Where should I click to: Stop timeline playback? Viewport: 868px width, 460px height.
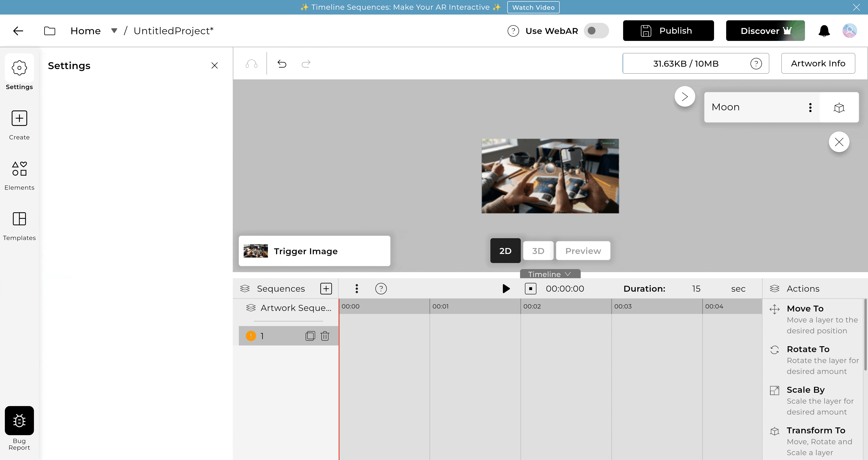[x=530, y=288]
